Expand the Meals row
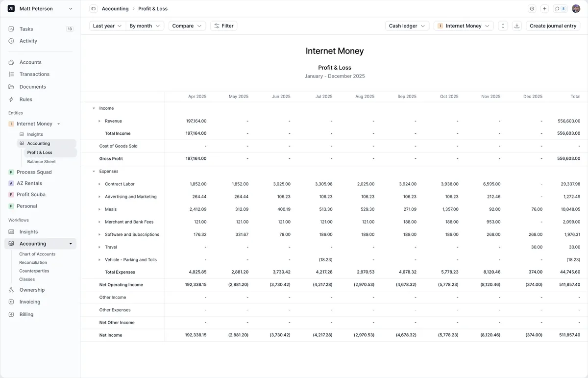 click(99, 209)
